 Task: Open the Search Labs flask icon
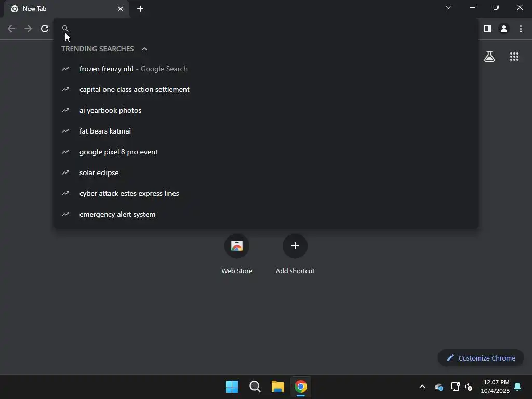point(489,57)
